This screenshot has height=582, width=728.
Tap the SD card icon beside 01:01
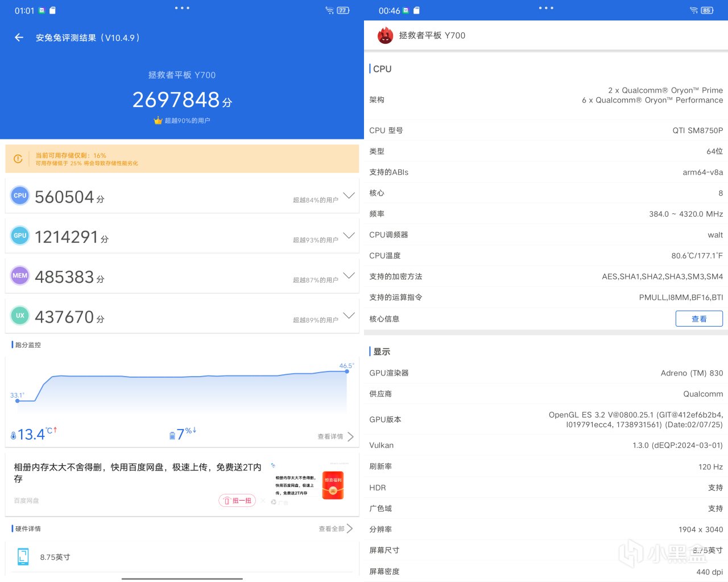tap(53, 10)
